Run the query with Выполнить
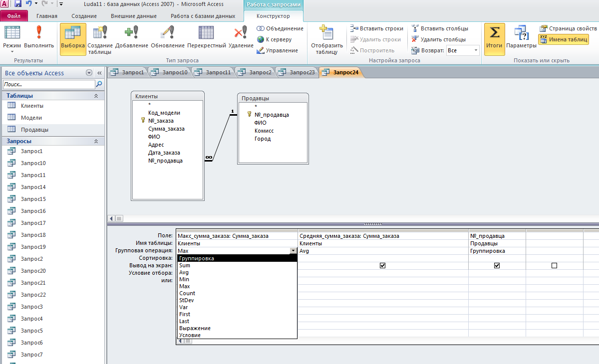Image resolution: width=599 pixels, height=364 pixels. click(39, 37)
